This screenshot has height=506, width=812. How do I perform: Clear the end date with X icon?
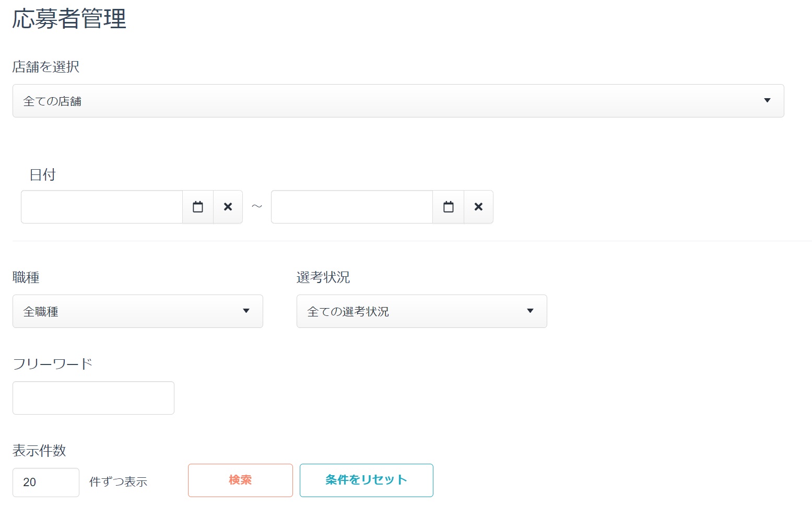click(x=478, y=207)
